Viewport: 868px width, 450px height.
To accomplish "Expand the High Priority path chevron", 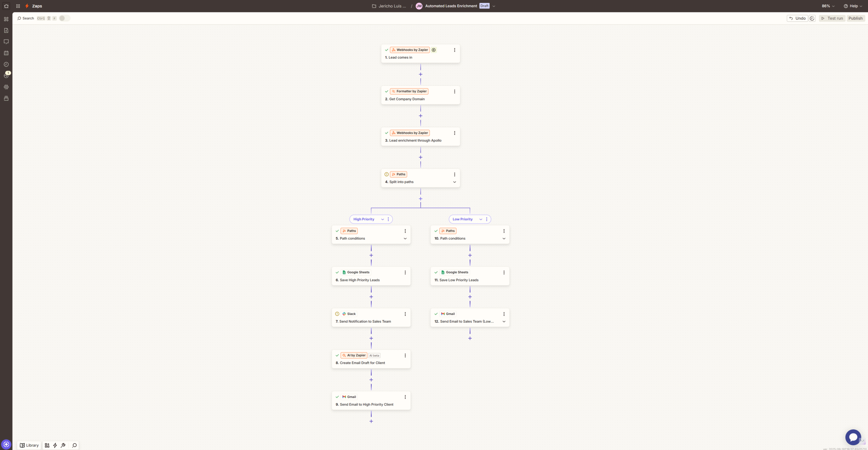I will pyautogui.click(x=382, y=219).
